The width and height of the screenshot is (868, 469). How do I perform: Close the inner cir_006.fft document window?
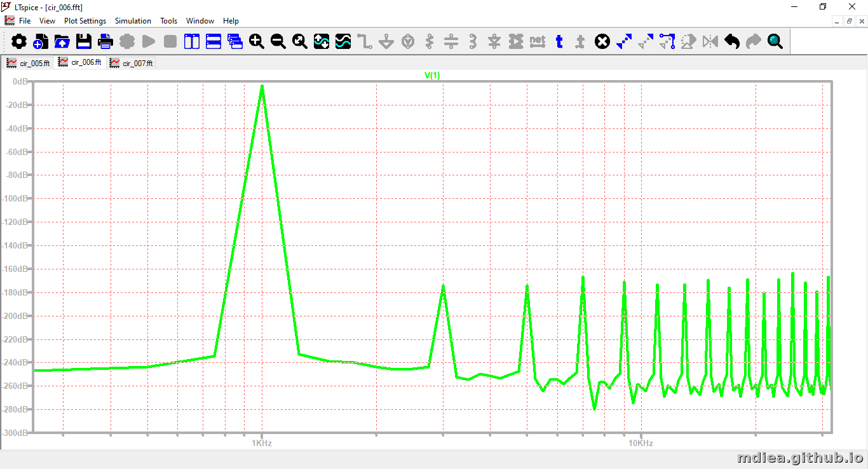pos(861,21)
